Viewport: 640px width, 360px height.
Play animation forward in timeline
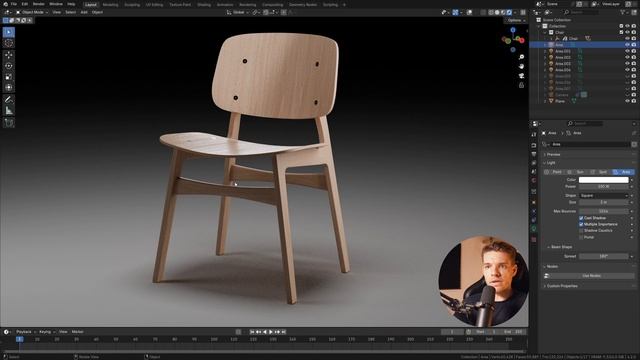click(271, 332)
